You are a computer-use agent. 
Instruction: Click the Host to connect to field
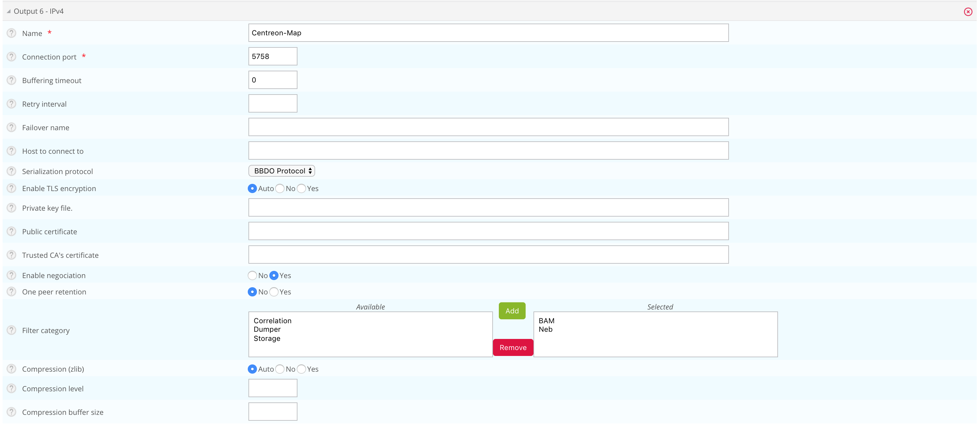488,151
